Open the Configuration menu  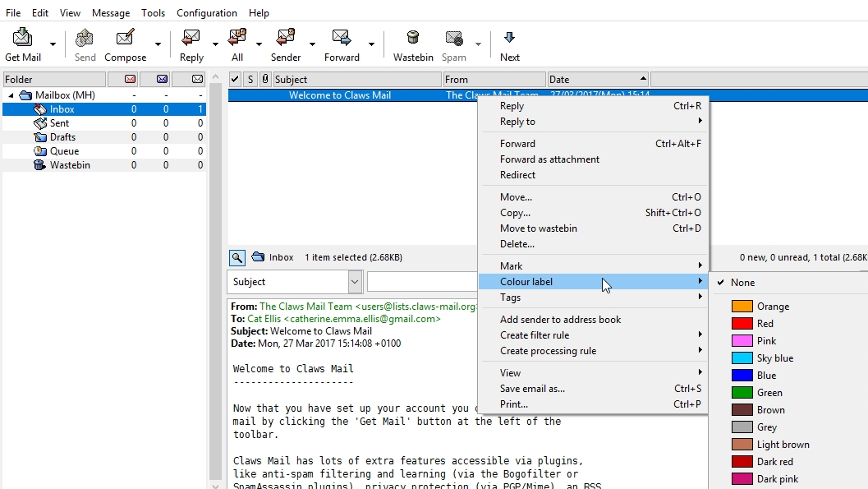coord(206,12)
